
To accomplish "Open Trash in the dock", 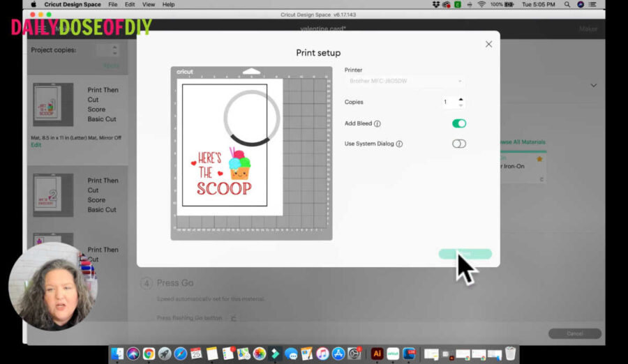I will [x=510, y=354].
